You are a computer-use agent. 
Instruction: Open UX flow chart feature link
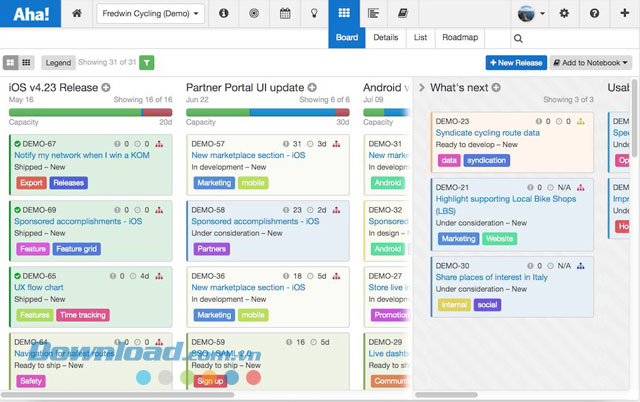[x=39, y=287]
